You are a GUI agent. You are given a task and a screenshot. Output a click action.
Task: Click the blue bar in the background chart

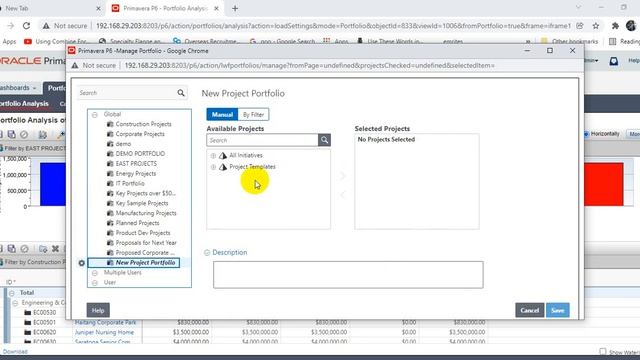point(53,184)
